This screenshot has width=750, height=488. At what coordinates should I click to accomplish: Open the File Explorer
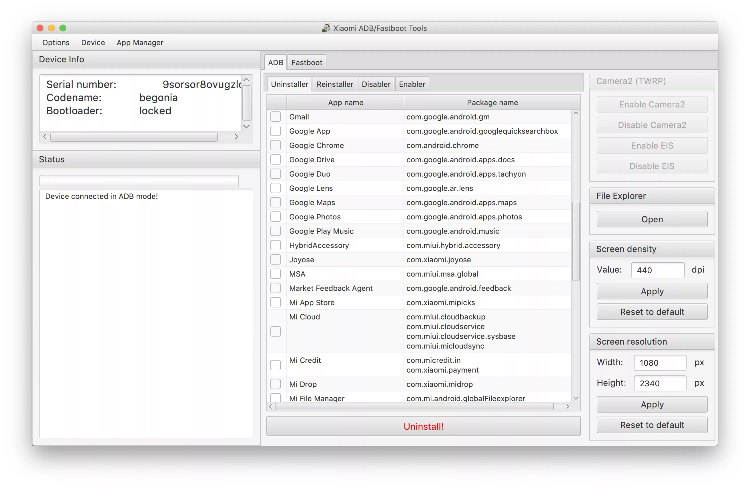coord(652,219)
